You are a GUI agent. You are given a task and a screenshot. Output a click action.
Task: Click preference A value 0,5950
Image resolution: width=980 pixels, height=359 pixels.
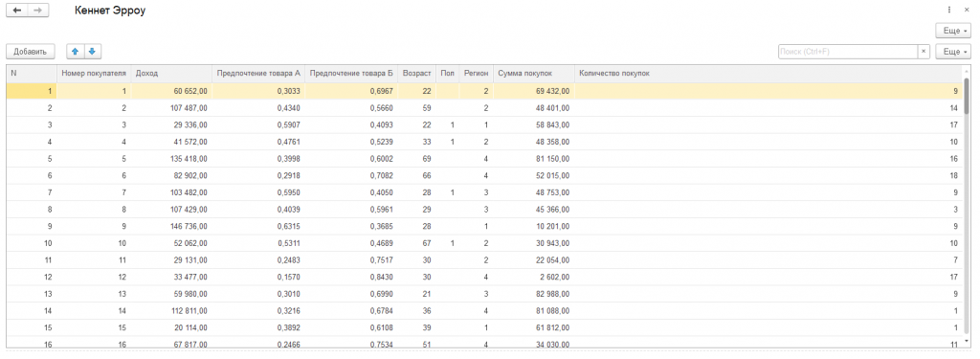289,192
